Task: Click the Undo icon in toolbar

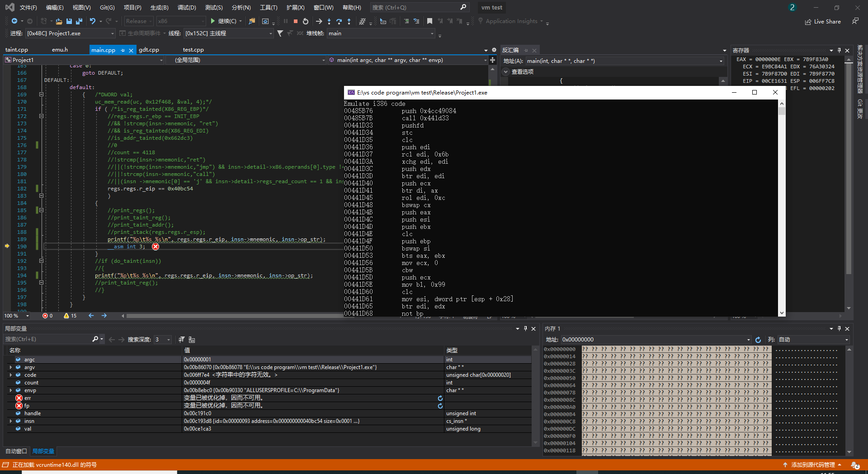Action: pos(93,21)
